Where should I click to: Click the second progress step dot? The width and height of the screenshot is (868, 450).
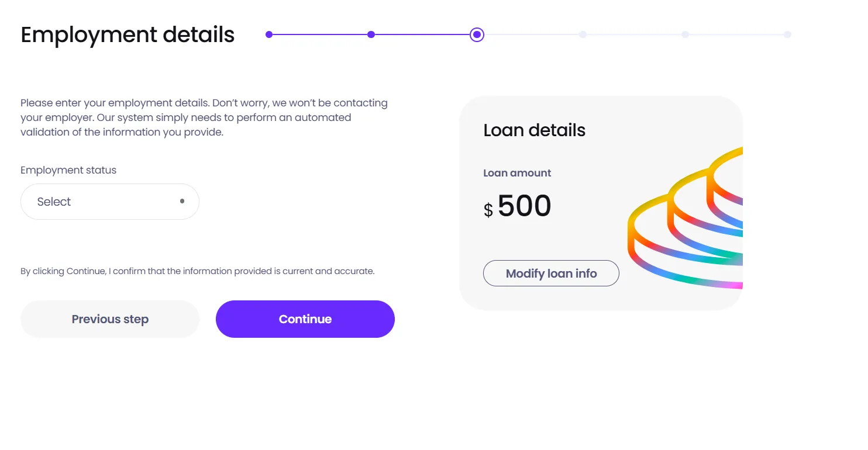[371, 34]
